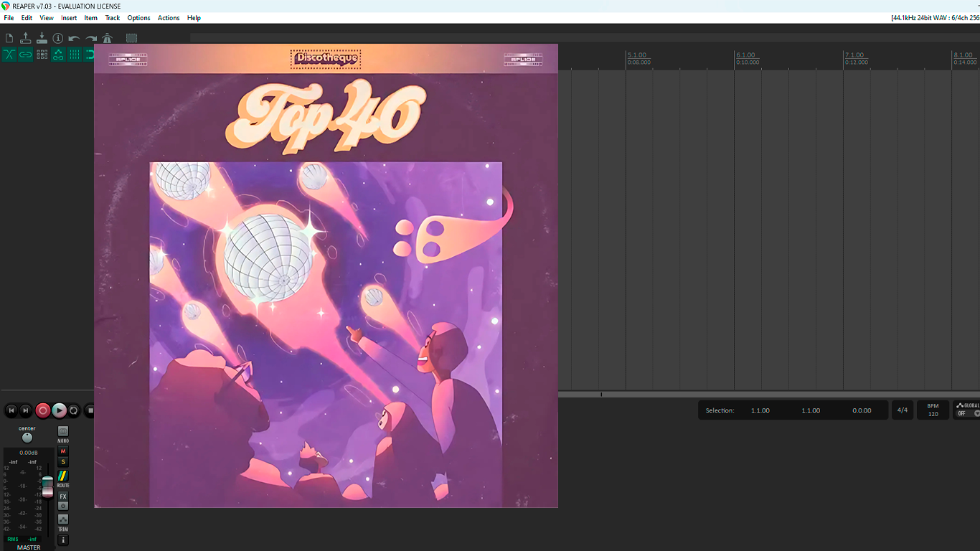Open the Options menu
The height and width of the screenshot is (551, 980).
click(139, 18)
